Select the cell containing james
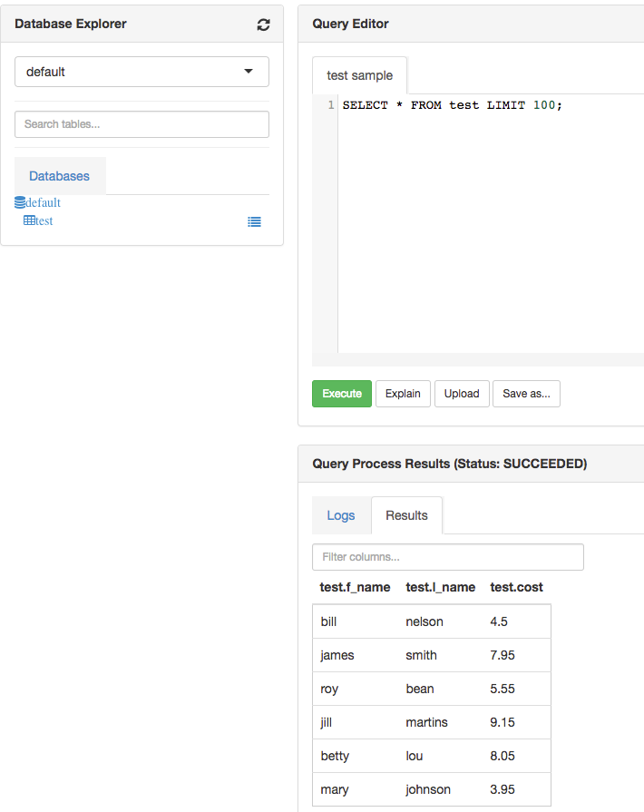The width and height of the screenshot is (644, 812). 356,655
